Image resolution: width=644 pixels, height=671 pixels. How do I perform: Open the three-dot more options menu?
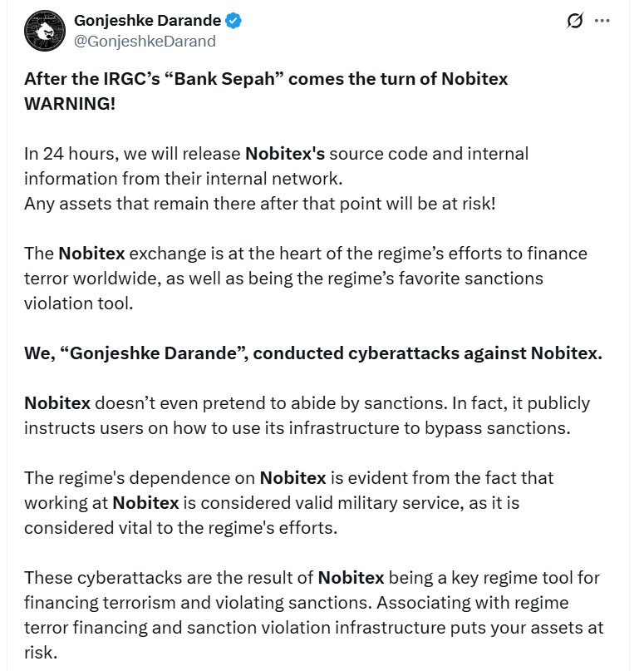[x=602, y=22]
